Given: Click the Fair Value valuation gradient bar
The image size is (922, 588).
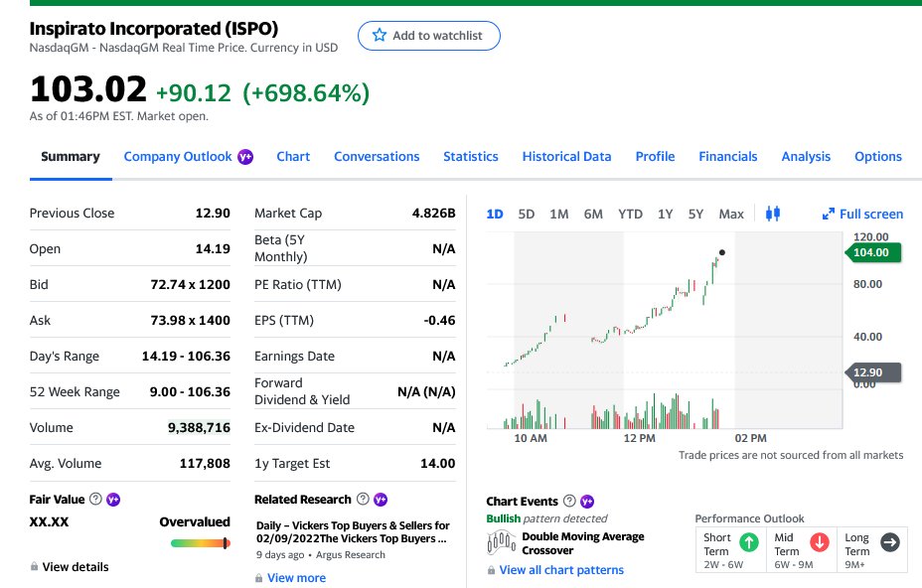Looking at the screenshot, I should point(200,543).
